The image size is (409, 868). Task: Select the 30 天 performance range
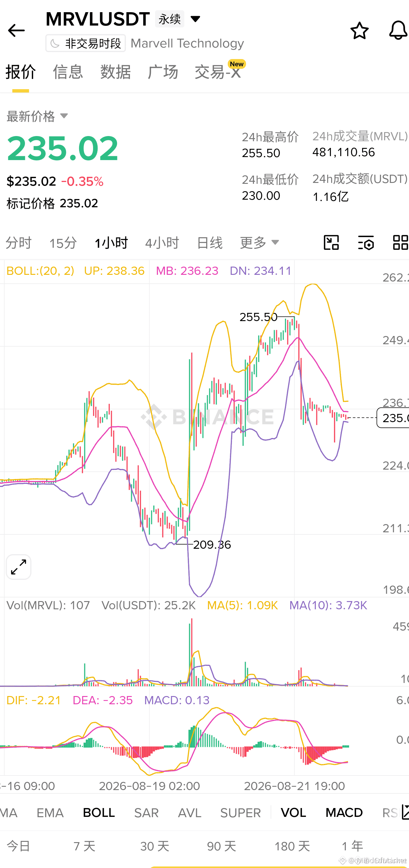click(154, 846)
